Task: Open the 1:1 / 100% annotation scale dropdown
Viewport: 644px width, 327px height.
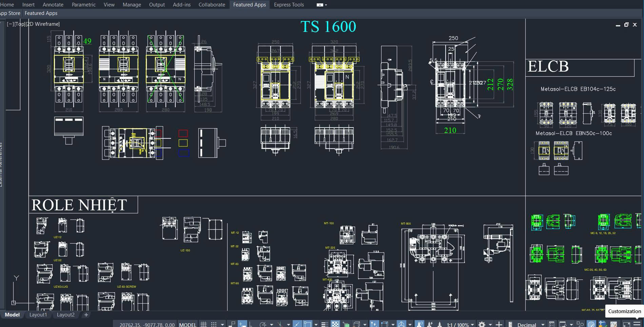Action: [460, 325]
